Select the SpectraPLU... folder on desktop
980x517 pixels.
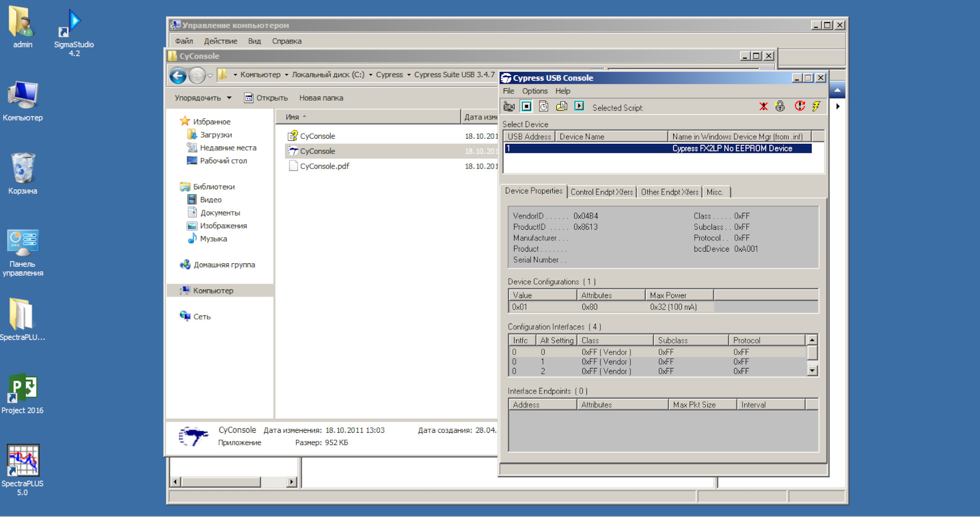[x=22, y=319]
